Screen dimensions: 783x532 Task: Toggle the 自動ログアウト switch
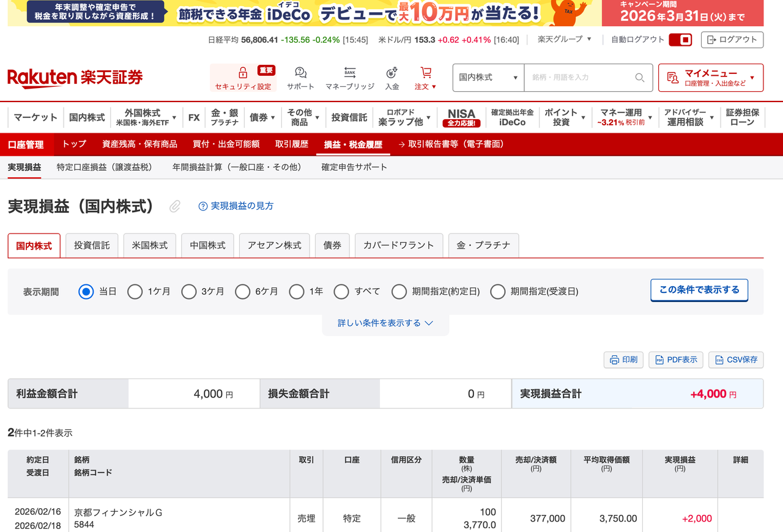(681, 39)
